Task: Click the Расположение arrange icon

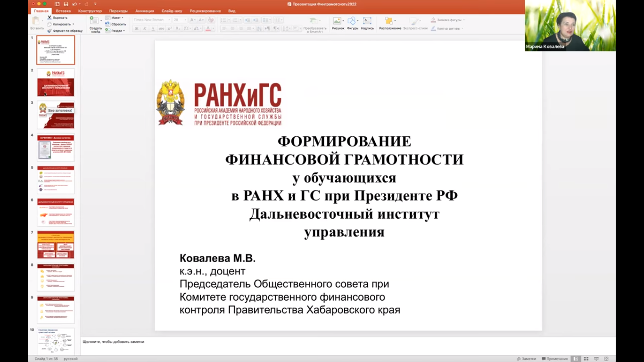Action: [389, 21]
